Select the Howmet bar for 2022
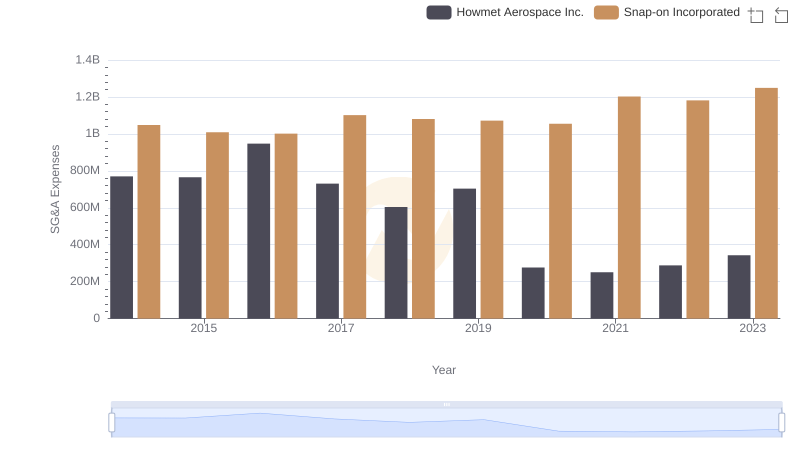Image resolution: width=800 pixels, height=461 pixels. pyautogui.click(x=670, y=292)
